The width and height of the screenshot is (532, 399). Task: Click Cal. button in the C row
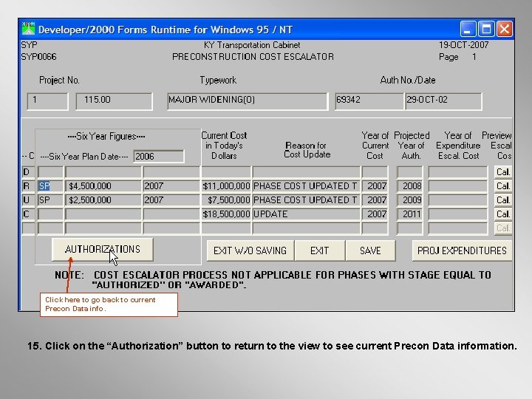503,214
